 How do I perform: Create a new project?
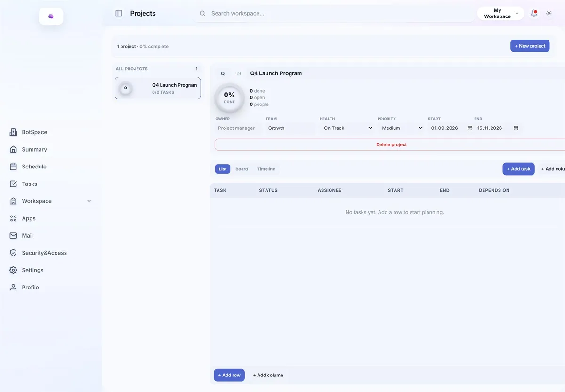pos(530,46)
